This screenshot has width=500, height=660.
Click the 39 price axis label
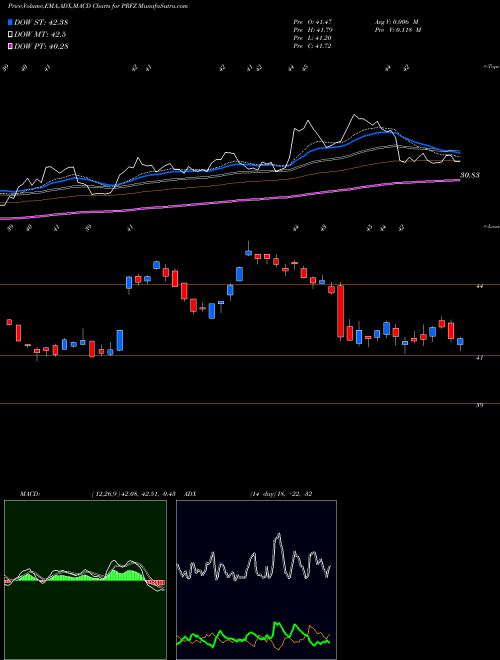[x=479, y=405]
